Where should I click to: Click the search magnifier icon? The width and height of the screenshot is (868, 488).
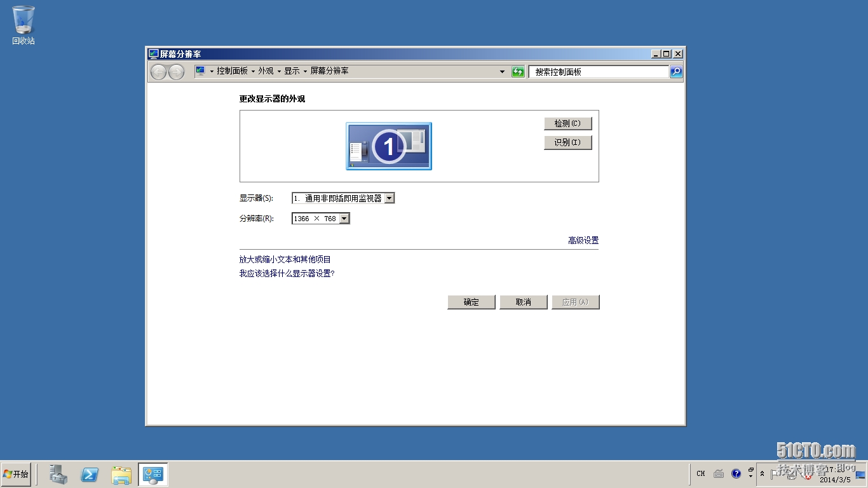click(x=676, y=71)
